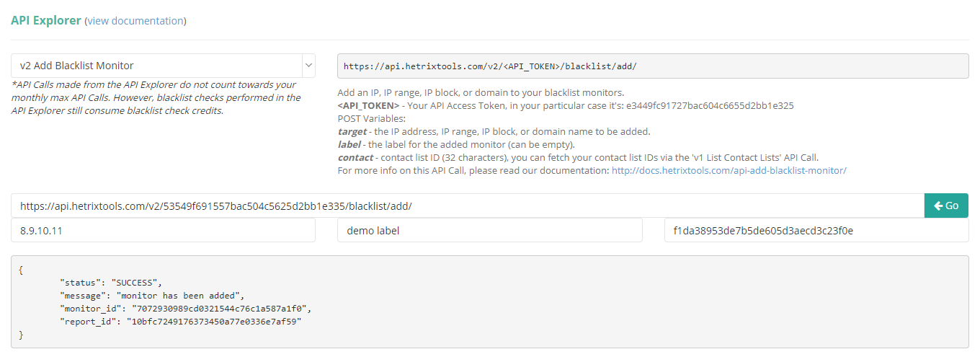Viewport: 980px width, 362px height.
Task: Open the view documentation link
Action: (x=135, y=21)
